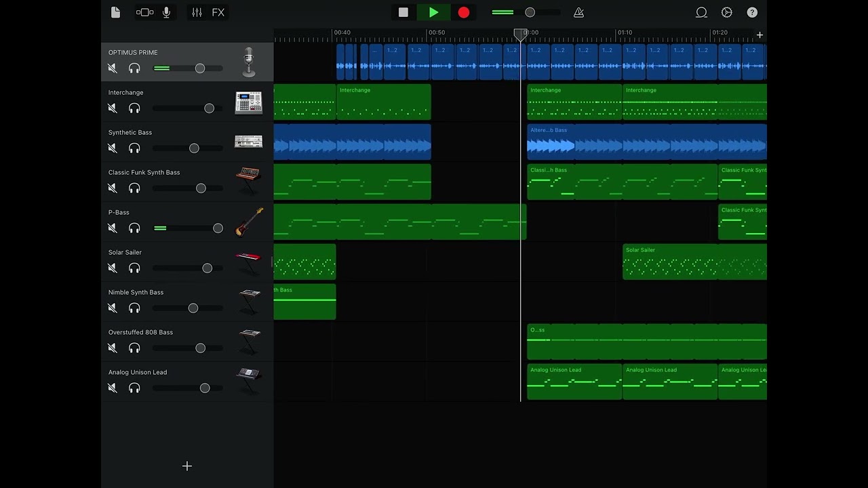
Task: Open the help question mark
Action: coord(752,12)
